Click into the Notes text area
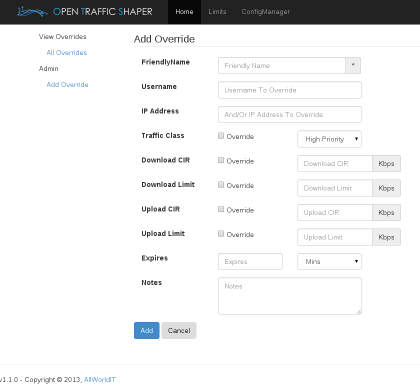 (290, 296)
